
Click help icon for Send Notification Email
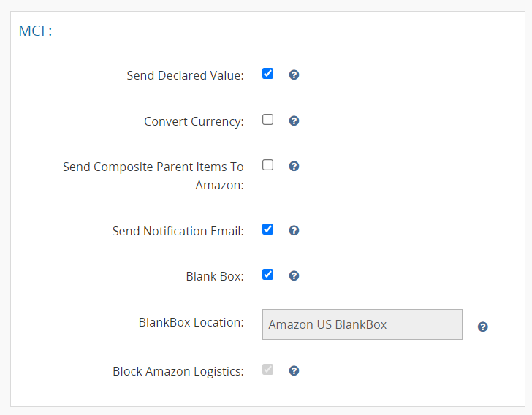point(294,230)
